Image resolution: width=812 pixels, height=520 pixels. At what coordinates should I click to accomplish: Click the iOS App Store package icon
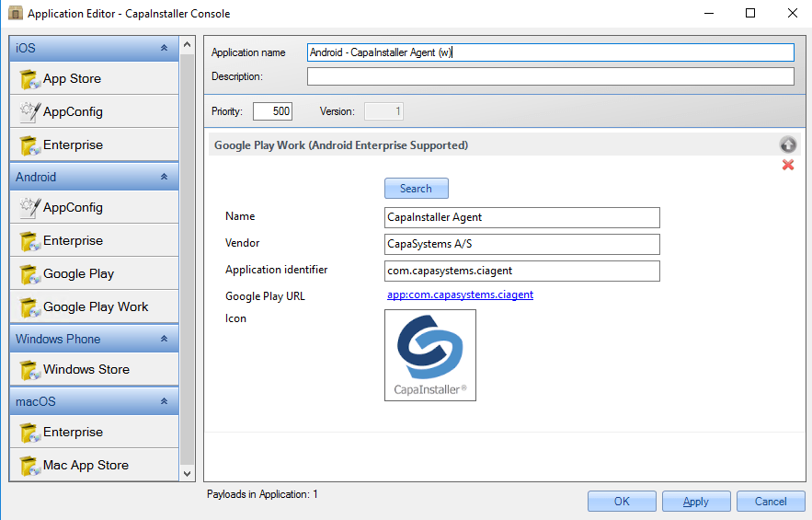coord(30,79)
